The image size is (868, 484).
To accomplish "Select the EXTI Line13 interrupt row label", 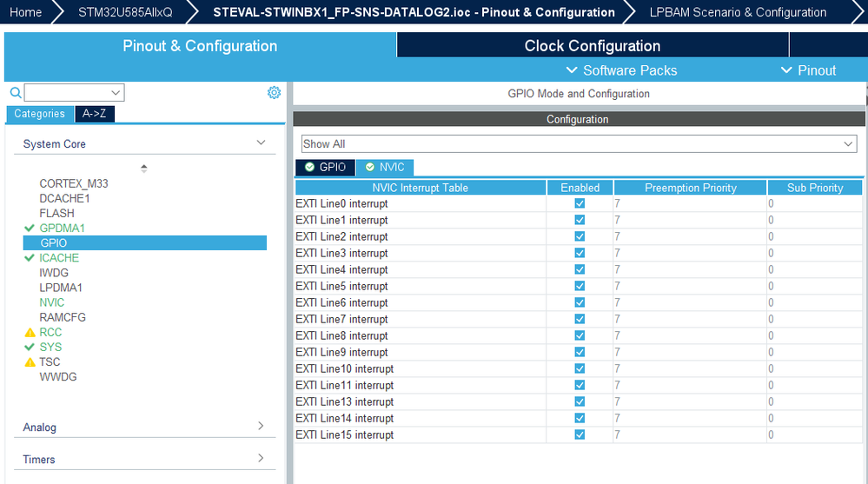I will click(x=344, y=401).
